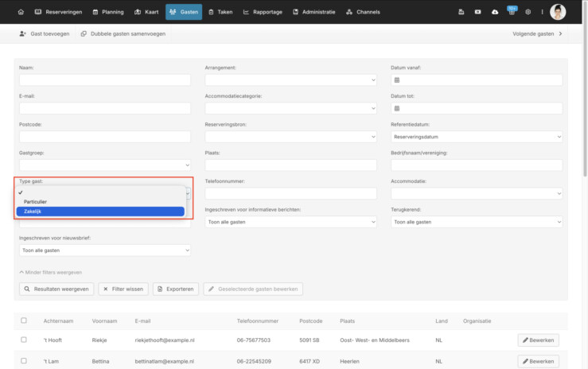Open Ingeschreven voor informatieve berichten dropdown
This screenshot has width=588, height=369.
point(290,222)
